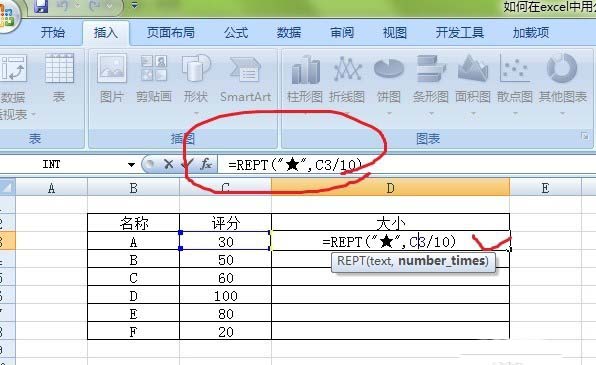Switch to the Formulas (公式) tab
Viewport: 596px width, 365px height.
coord(236,33)
